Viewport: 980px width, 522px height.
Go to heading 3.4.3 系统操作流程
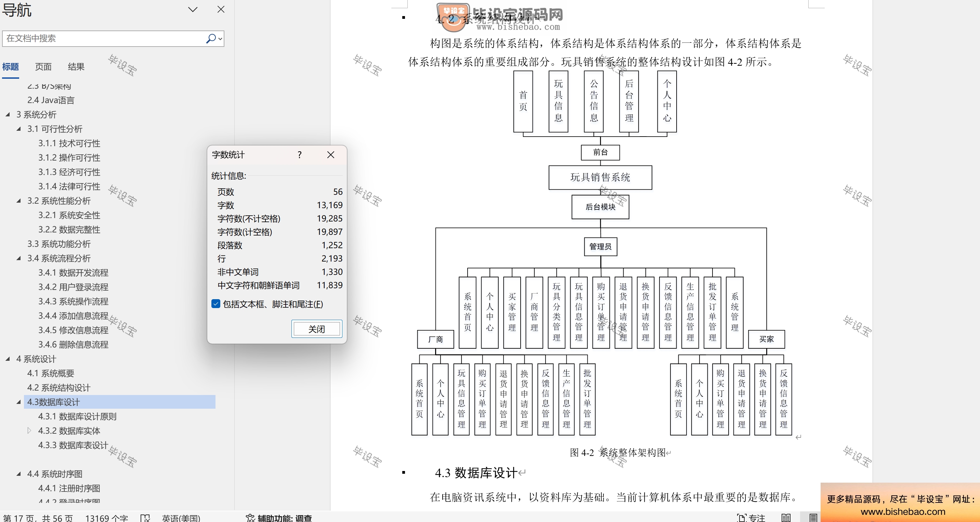[x=74, y=302]
